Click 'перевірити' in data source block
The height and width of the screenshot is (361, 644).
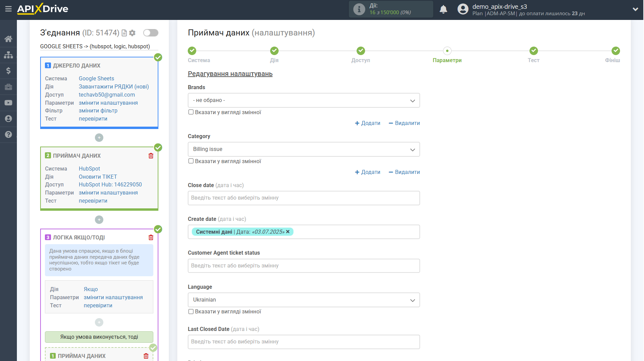click(x=93, y=119)
